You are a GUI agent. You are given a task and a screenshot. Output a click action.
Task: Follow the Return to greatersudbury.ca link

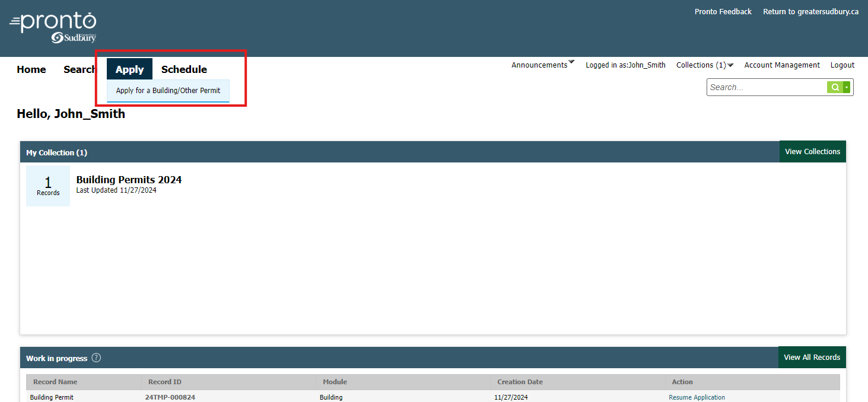tap(810, 11)
